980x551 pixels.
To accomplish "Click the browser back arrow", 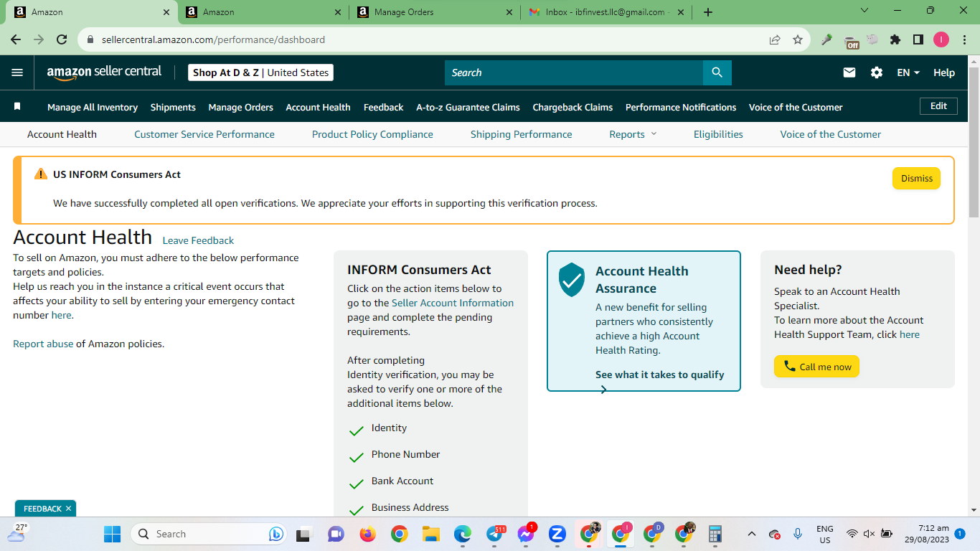I will click(16, 40).
